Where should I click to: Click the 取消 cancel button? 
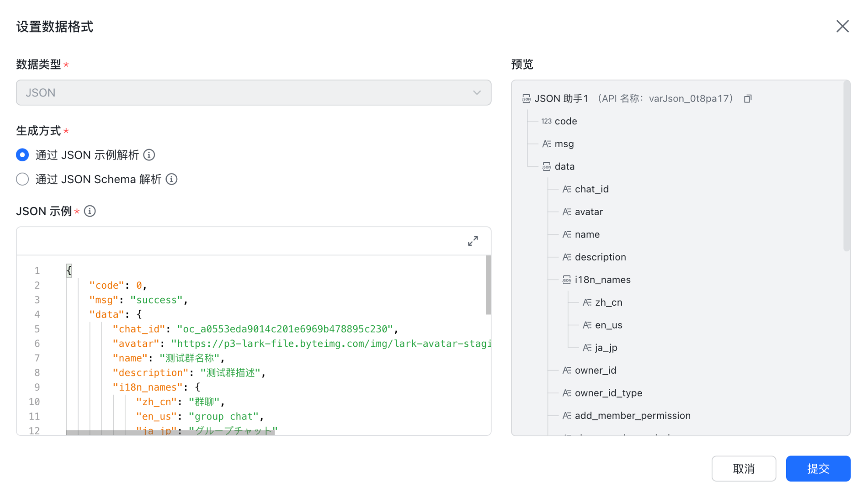[x=744, y=468]
